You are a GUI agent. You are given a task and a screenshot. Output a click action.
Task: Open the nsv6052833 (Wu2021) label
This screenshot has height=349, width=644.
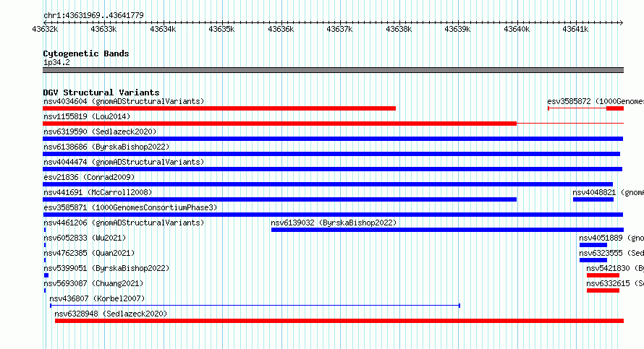click(x=85, y=238)
